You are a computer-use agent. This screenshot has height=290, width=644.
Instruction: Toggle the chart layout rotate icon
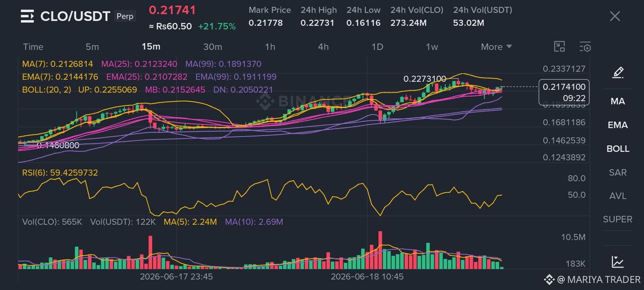click(x=559, y=47)
